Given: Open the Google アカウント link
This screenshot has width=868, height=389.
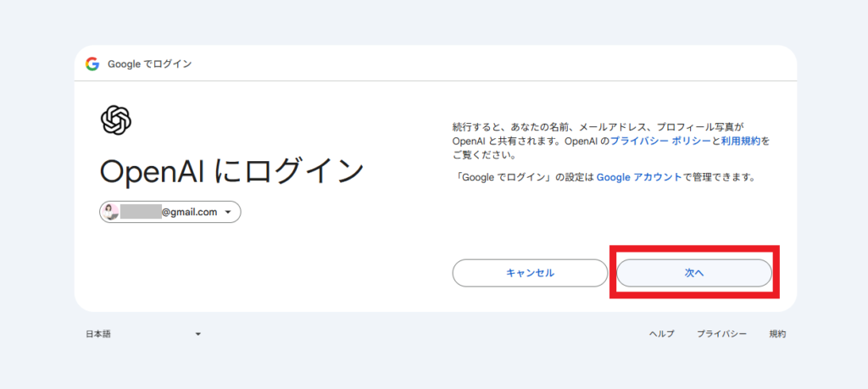Looking at the screenshot, I should point(639,178).
